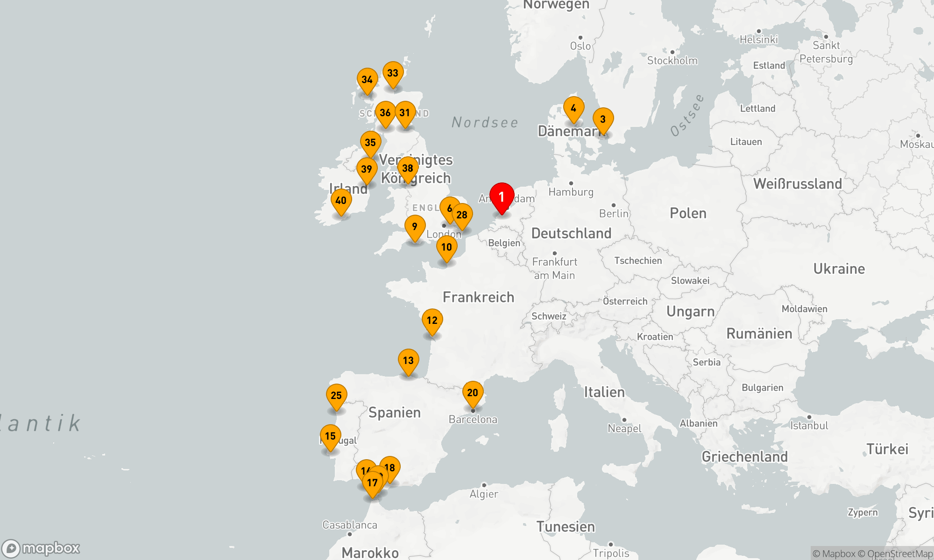Select pin 13 at Bay of Biscay
Screen dimensions: 934x560
408,361
